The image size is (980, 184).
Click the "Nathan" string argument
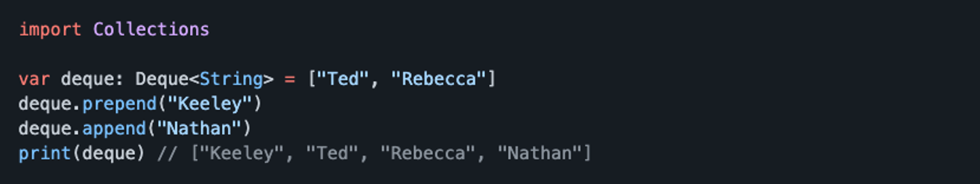click(x=199, y=128)
